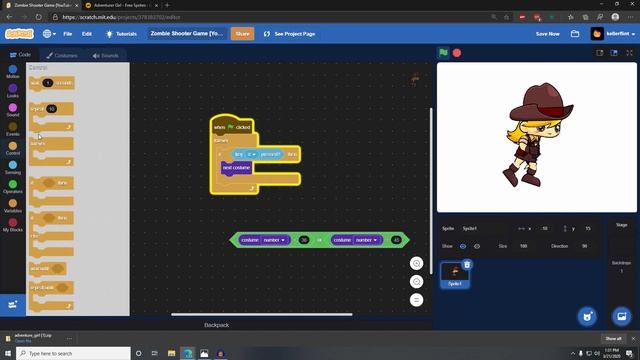The image size is (640, 360).
Task: Open the File menu
Action: point(68,34)
